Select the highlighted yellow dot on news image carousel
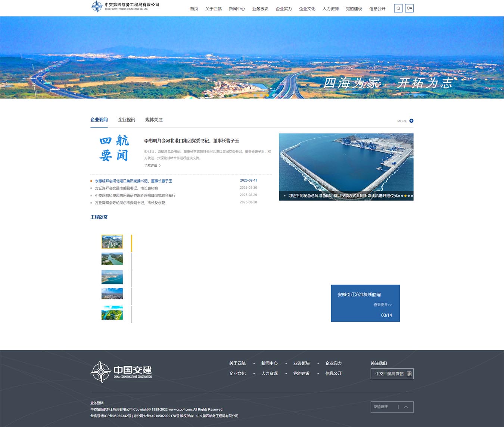Screen dimensions: 504x427 405,196
